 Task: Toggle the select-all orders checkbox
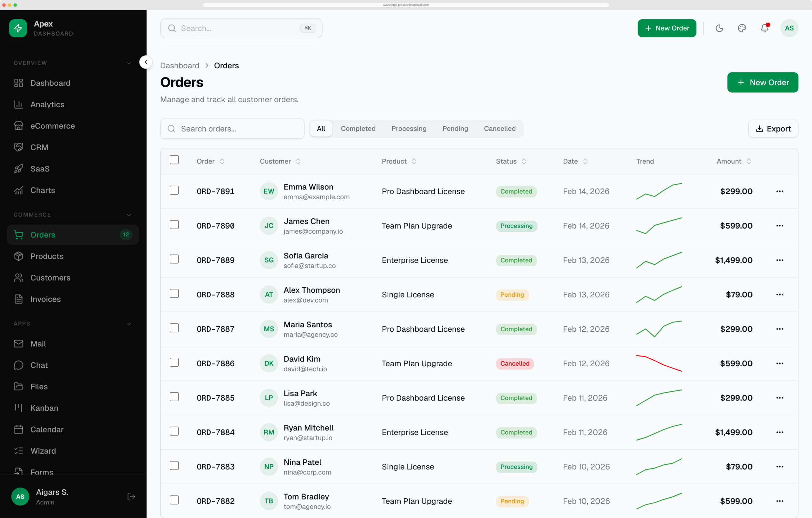point(174,160)
